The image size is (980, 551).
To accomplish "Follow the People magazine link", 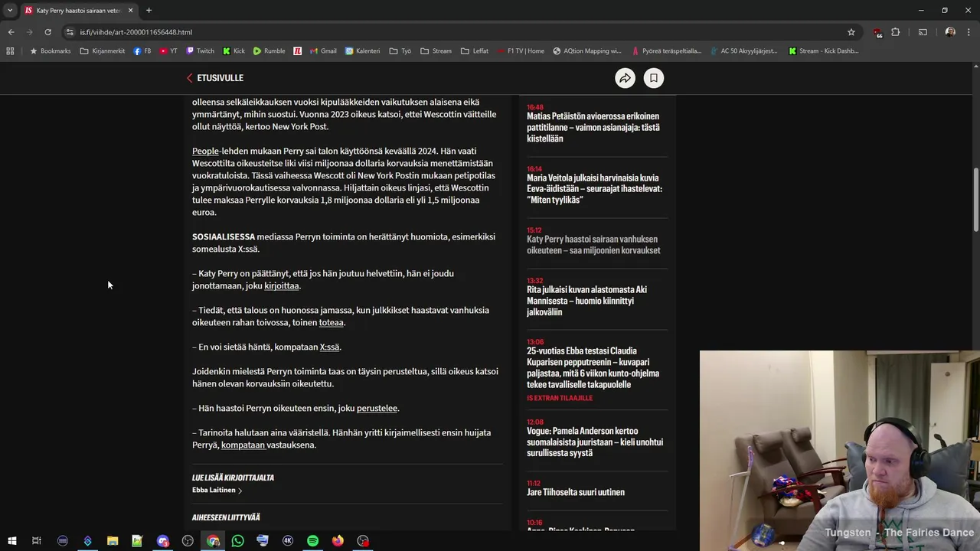I will pos(205,152).
